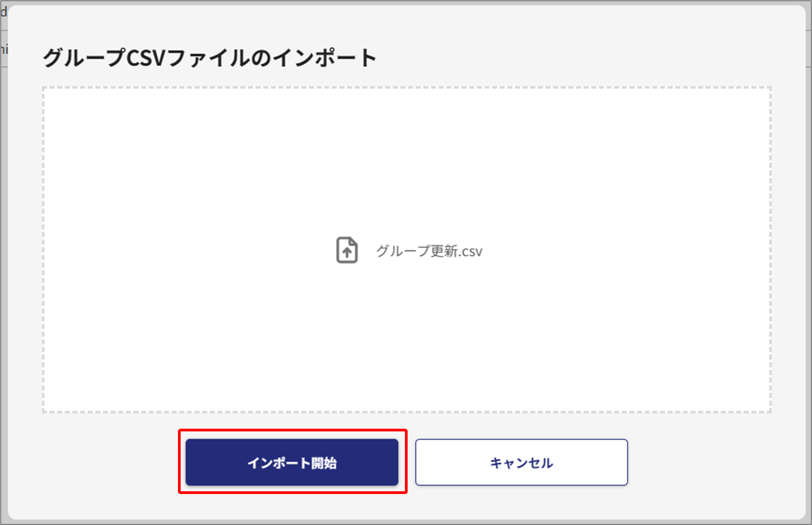Open file picker via the upload area
The image size is (812, 525).
click(407, 250)
